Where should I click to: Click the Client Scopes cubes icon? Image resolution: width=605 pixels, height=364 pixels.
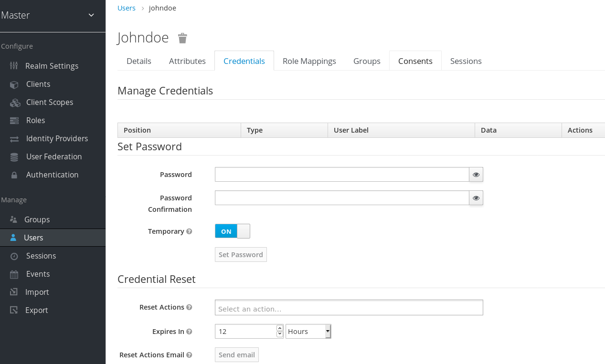[15, 102]
